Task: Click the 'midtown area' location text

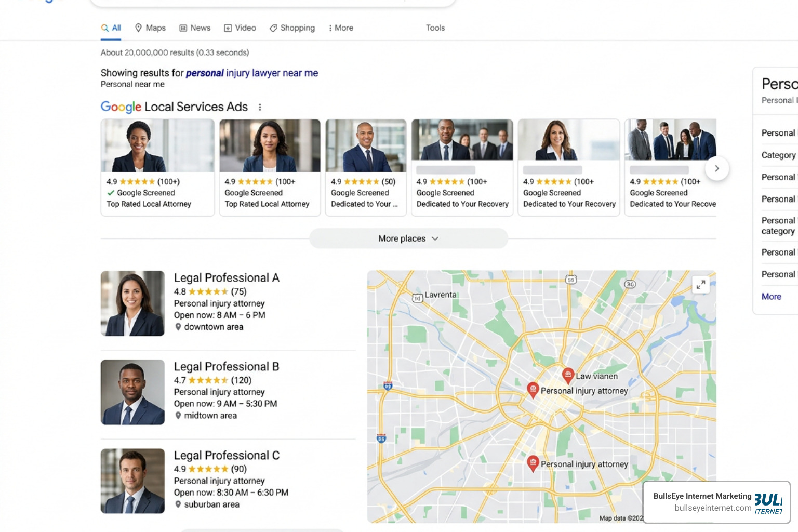Action: [210, 416]
